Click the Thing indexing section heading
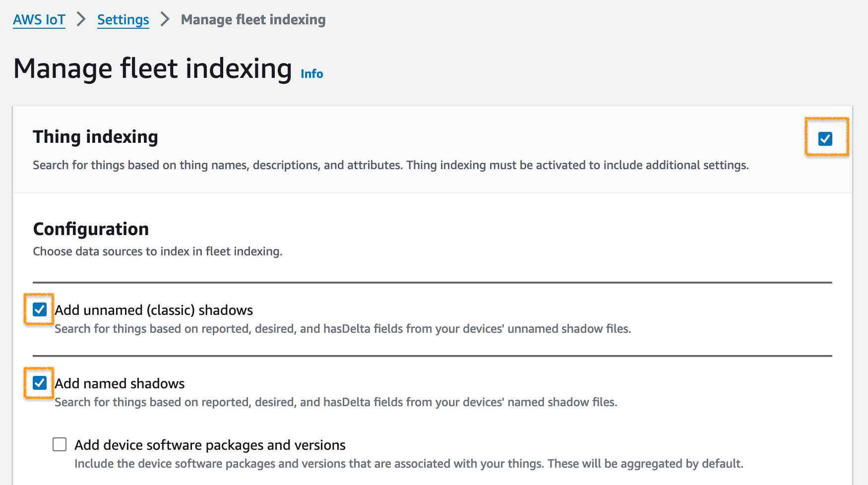This screenshot has height=485, width=868. point(95,137)
